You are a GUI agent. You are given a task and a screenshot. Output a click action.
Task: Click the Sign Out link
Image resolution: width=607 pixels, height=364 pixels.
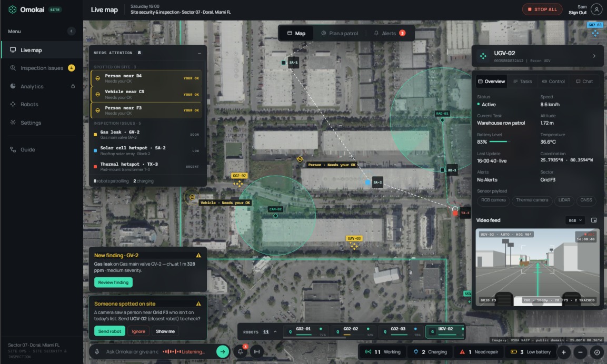[577, 13]
